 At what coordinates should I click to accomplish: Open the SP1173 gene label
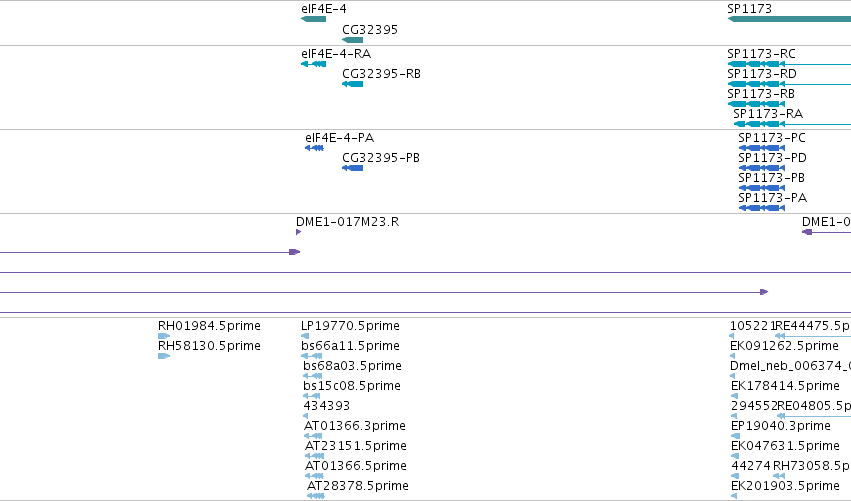coord(749,9)
